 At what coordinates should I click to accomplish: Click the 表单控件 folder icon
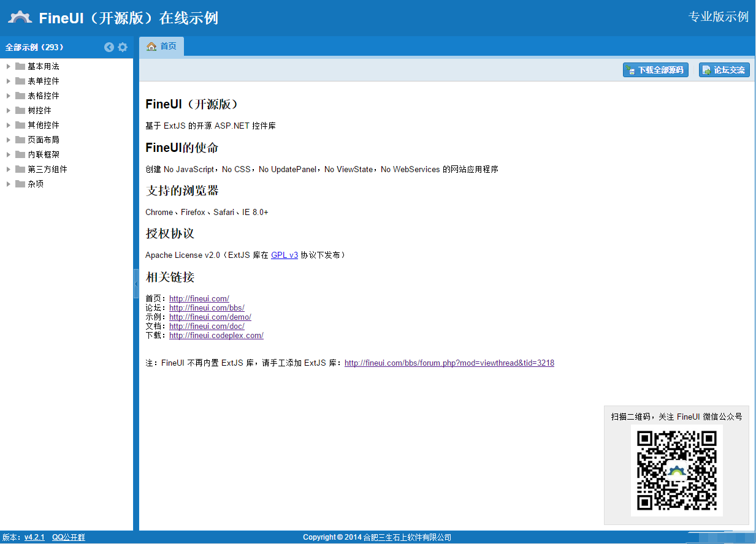tap(20, 81)
